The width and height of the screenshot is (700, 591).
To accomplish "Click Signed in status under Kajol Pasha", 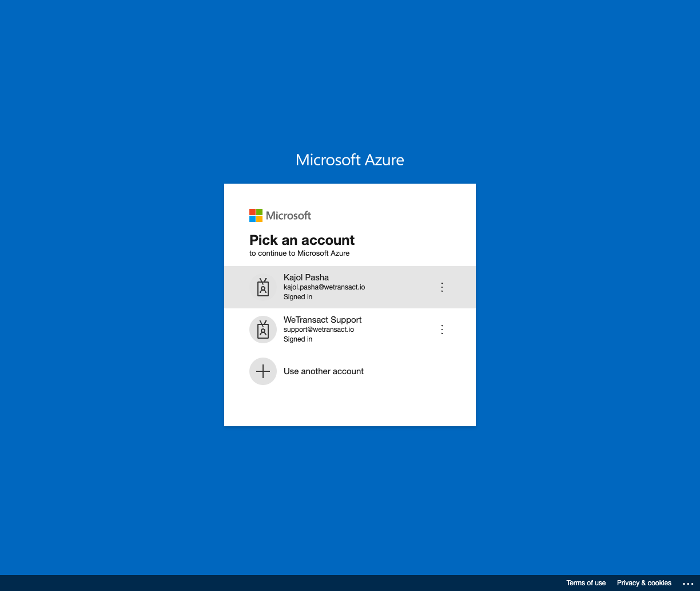I will [298, 297].
